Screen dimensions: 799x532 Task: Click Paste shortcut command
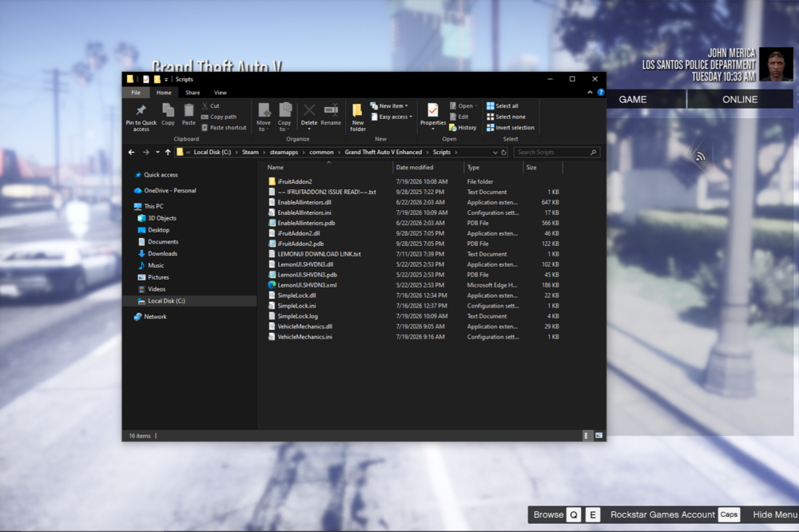click(224, 127)
